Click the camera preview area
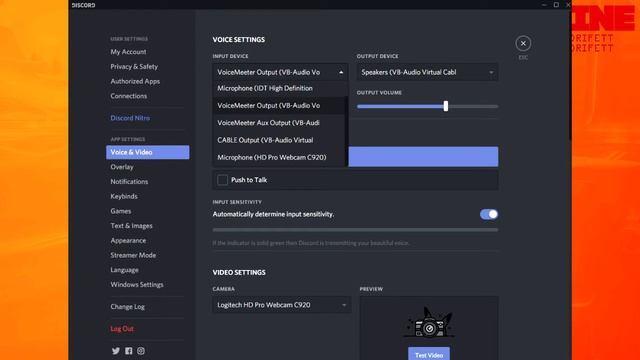 point(429,328)
